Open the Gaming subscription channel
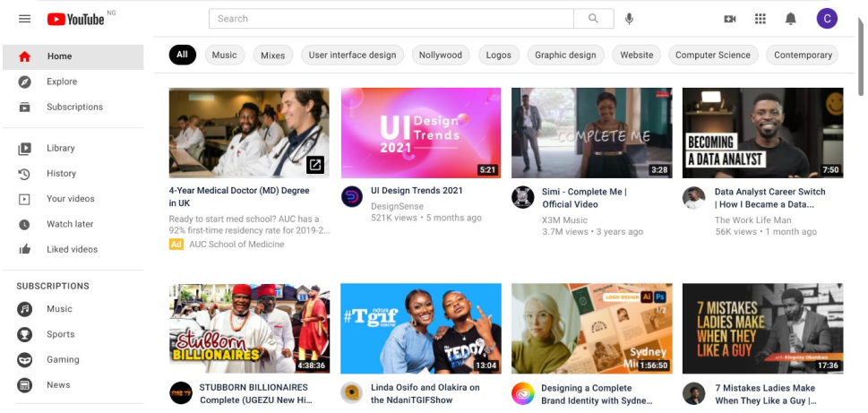Image resolution: width=868 pixels, height=413 pixels. pyautogui.click(x=63, y=359)
